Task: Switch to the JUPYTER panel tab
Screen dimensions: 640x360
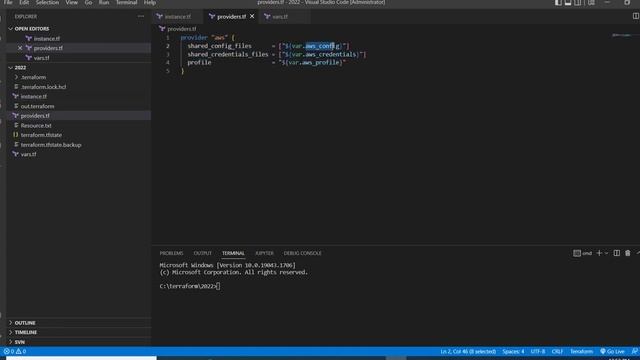Action: [264, 253]
